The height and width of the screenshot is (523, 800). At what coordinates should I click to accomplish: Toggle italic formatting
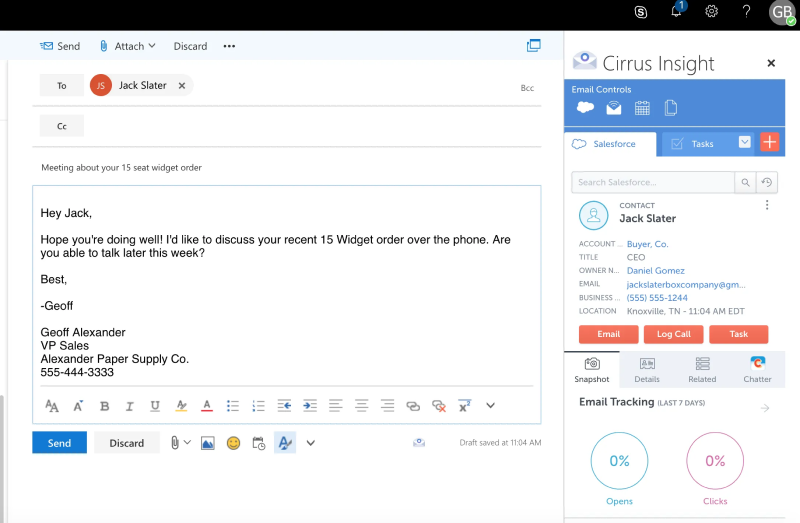pos(130,406)
